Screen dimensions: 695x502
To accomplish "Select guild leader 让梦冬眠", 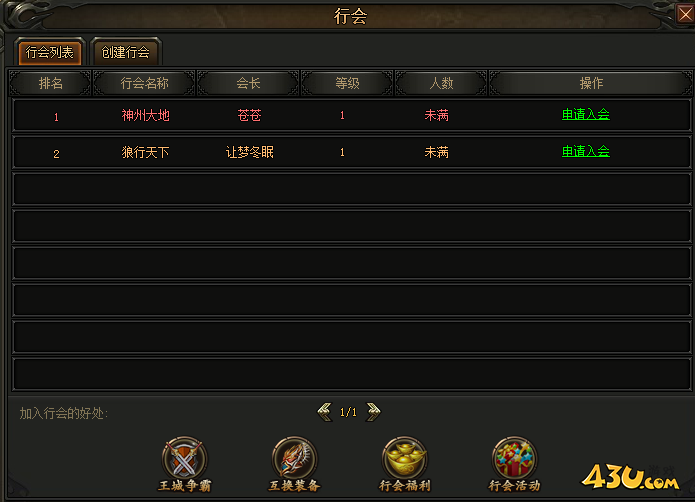I will click(250, 152).
